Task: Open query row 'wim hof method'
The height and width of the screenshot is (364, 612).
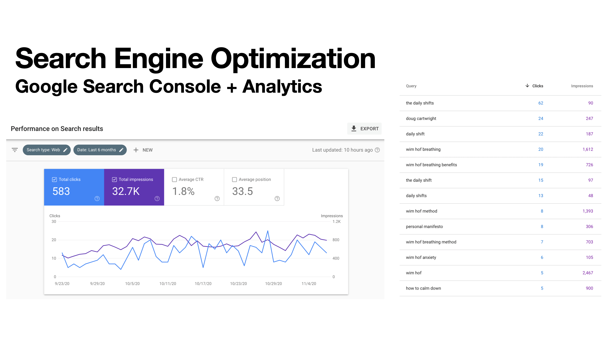Action: 500,211
